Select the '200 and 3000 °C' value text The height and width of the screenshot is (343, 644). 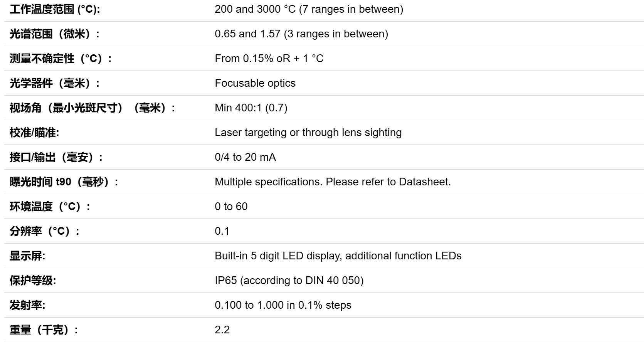pyautogui.click(x=255, y=9)
